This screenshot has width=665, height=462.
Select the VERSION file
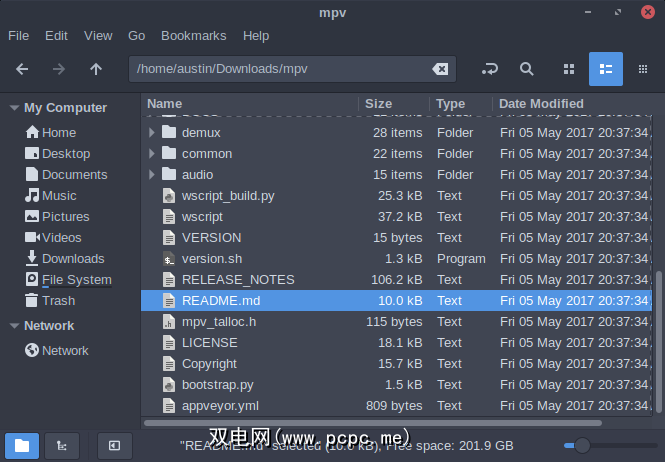[397, 238]
